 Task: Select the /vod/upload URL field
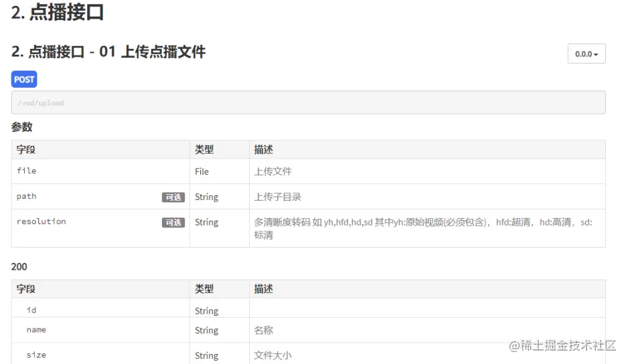[309, 102]
